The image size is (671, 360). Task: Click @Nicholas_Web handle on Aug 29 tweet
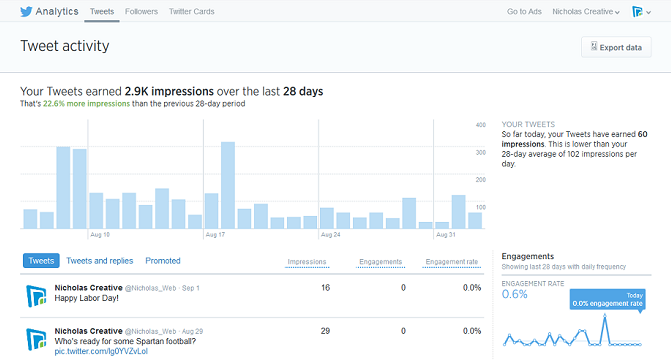150,331
